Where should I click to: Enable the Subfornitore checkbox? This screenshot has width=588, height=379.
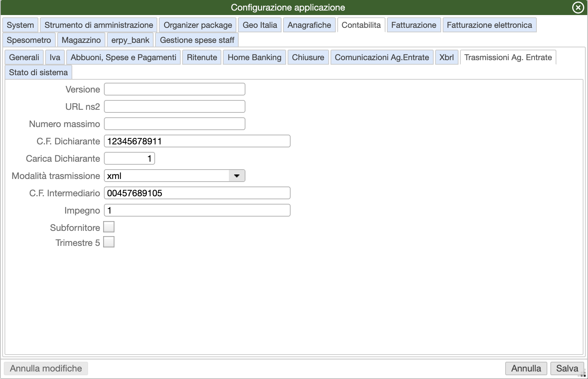[109, 227]
